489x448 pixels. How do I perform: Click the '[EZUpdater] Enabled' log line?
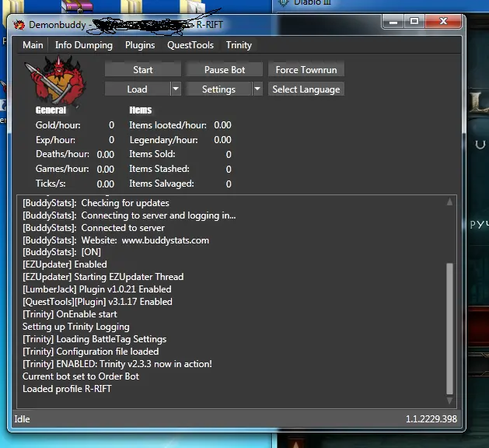65,264
